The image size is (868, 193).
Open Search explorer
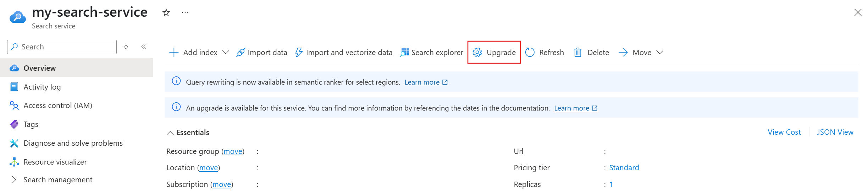click(432, 53)
